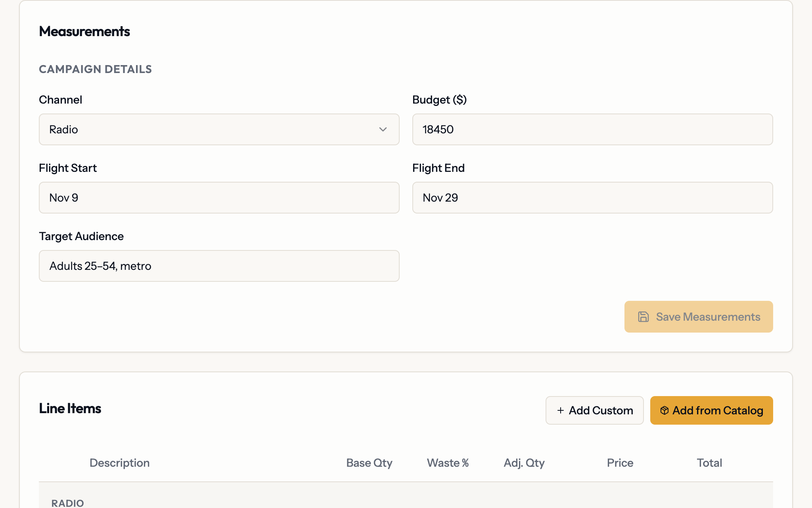
Task: Click the RADIO group row label
Action: click(67, 503)
